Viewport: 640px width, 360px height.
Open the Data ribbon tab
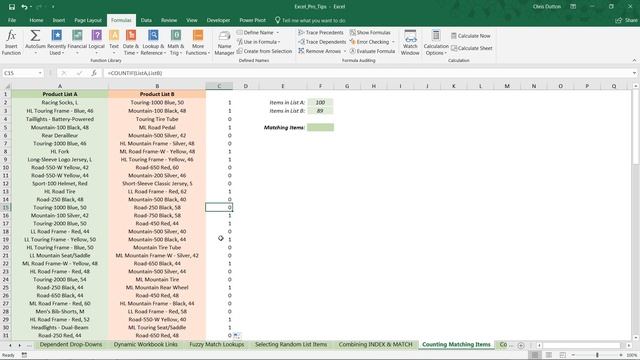point(146,20)
